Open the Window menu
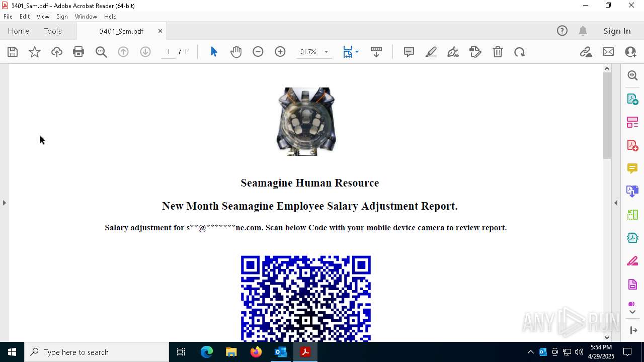The image size is (644, 362). click(86, 17)
